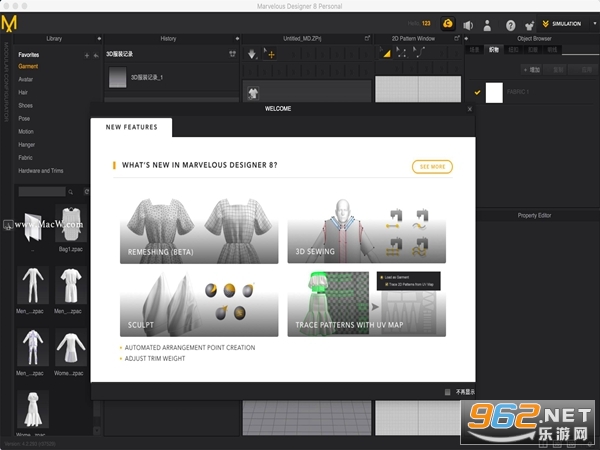
Task: Collapse the Object Browser panel arrow
Action: 466,39
